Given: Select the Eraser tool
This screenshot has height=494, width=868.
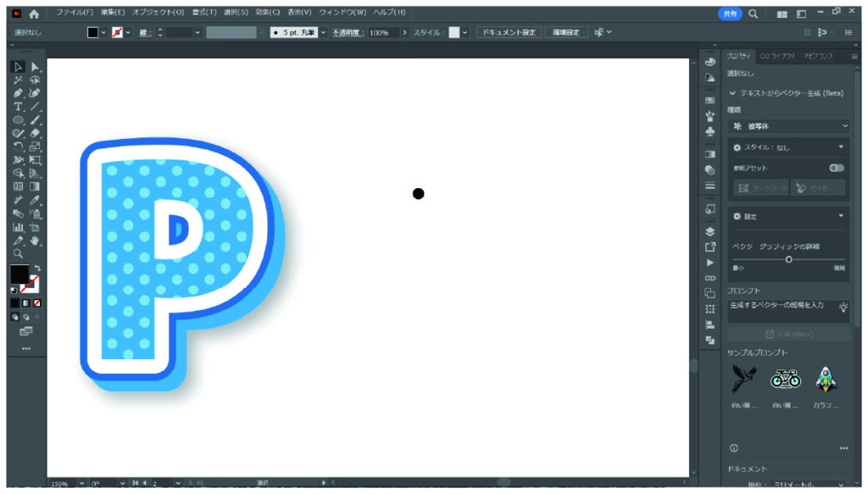Looking at the screenshot, I should [x=35, y=133].
